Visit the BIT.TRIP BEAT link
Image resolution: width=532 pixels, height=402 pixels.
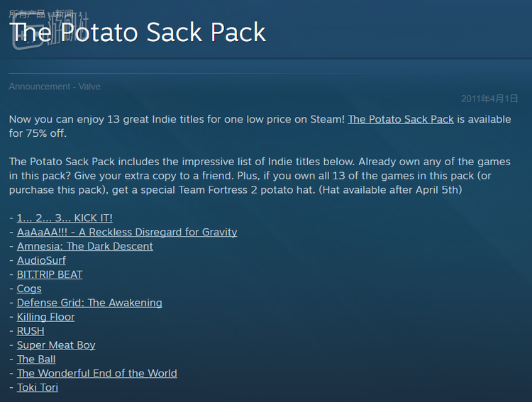[x=50, y=274]
